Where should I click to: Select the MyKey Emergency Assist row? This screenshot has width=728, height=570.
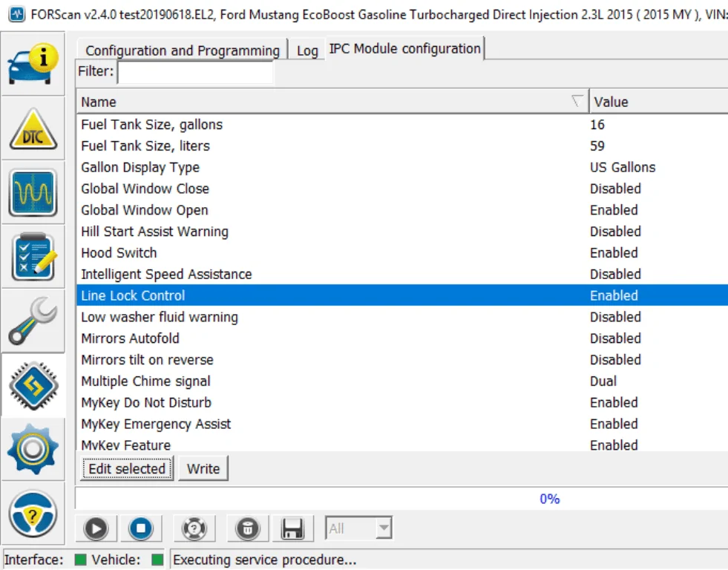[x=402, y=423]
